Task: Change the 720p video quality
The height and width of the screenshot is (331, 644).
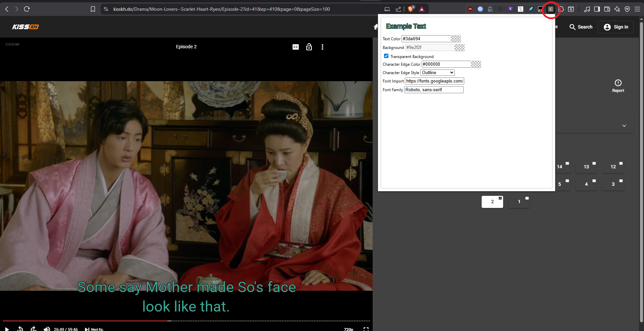Action: coord(348,329)
